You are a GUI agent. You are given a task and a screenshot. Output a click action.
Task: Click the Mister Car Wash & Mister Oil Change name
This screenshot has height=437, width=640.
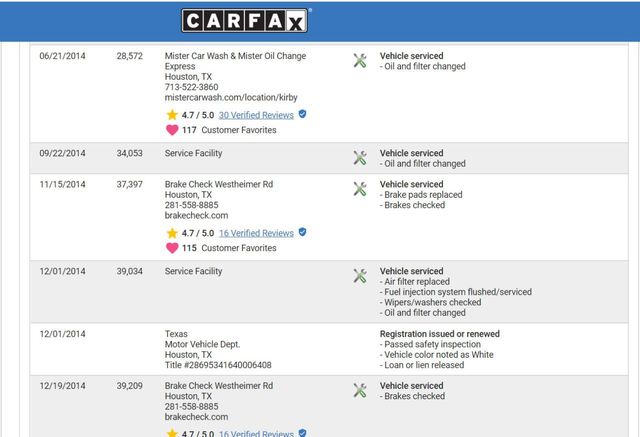pos(235,56)
